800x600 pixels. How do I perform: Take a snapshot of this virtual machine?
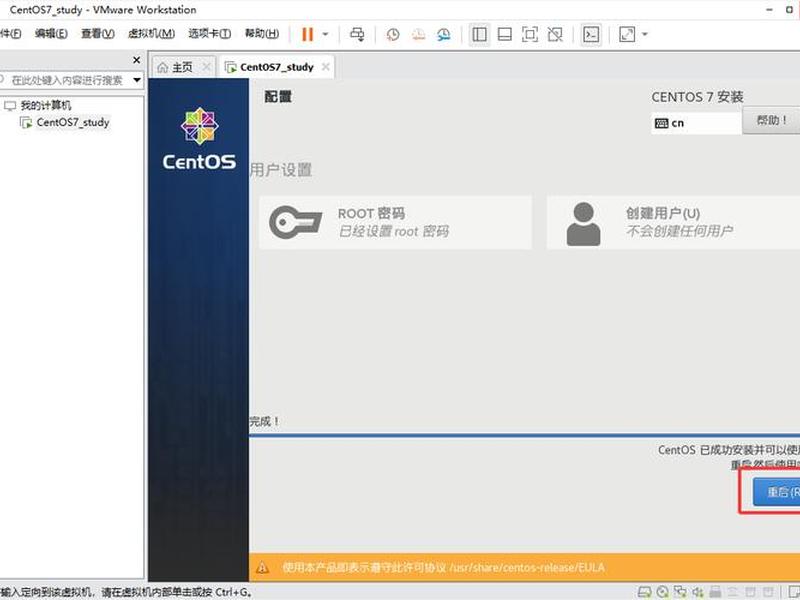[392, 34]
